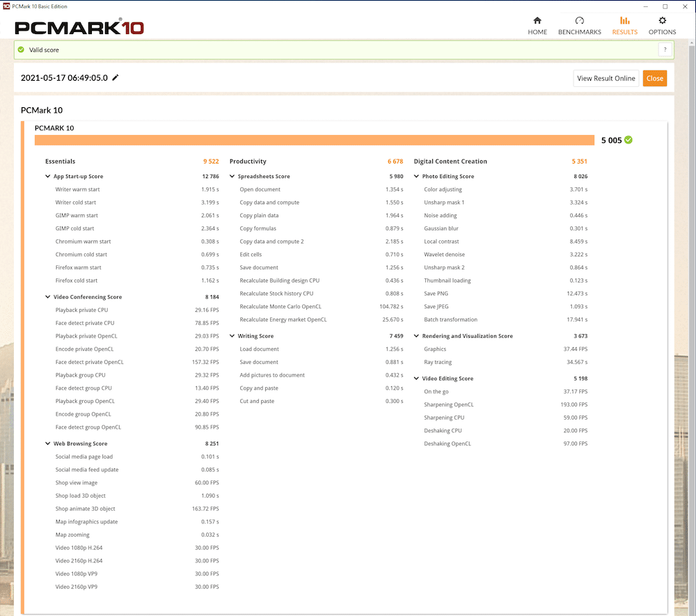Click the PCMark 10 logo
Screen dimensions: 696x616
79,28
